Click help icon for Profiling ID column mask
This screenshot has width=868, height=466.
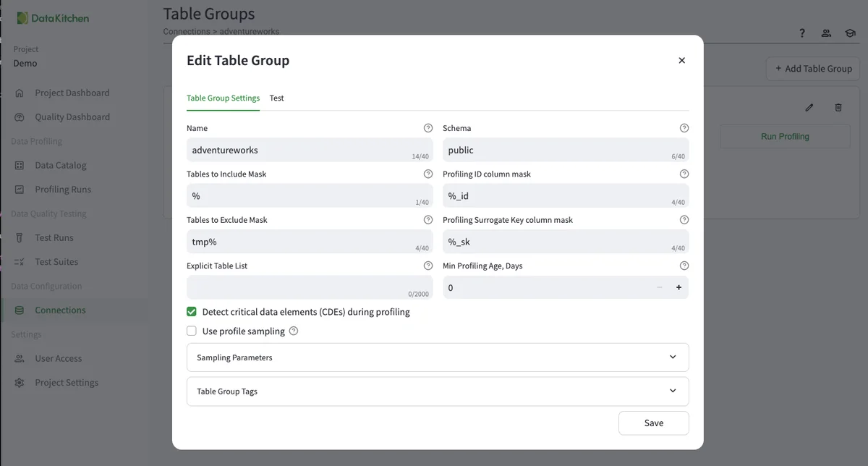(684, 174)
